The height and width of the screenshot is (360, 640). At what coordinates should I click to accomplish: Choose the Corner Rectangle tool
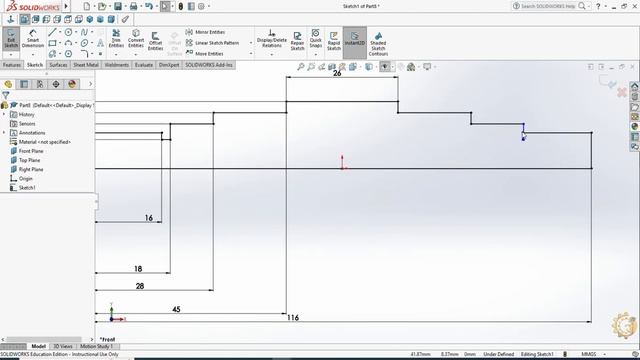tap(52, 43)
